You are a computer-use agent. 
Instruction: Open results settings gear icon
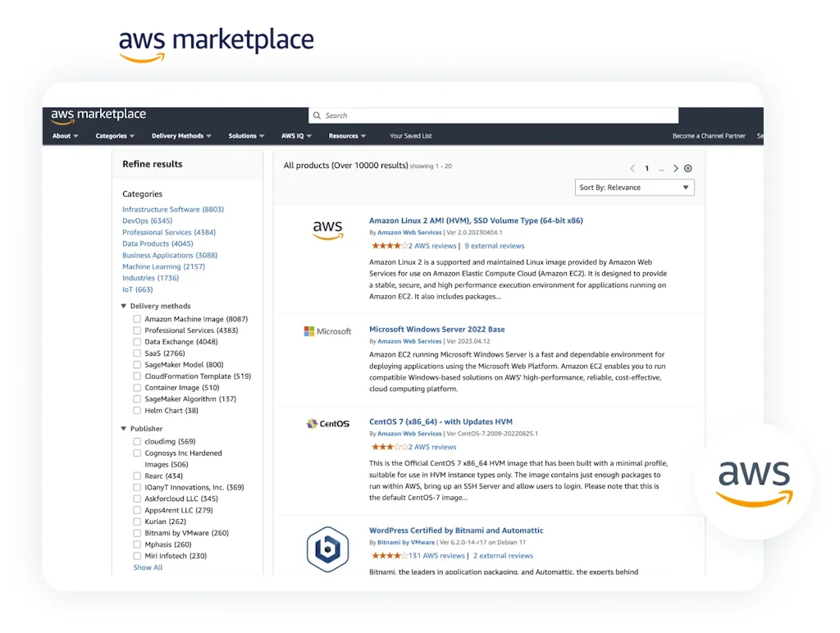tap(688, 168)
